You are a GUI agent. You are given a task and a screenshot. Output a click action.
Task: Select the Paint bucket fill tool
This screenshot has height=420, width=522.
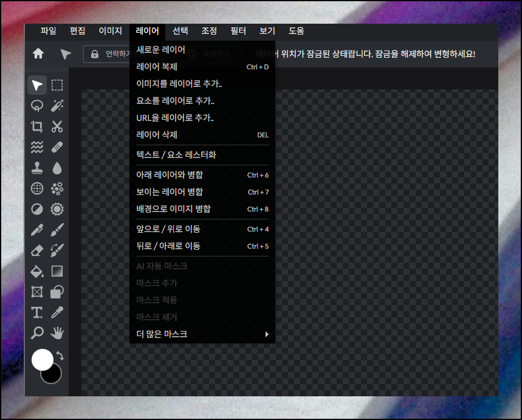(x=37, y=272)
